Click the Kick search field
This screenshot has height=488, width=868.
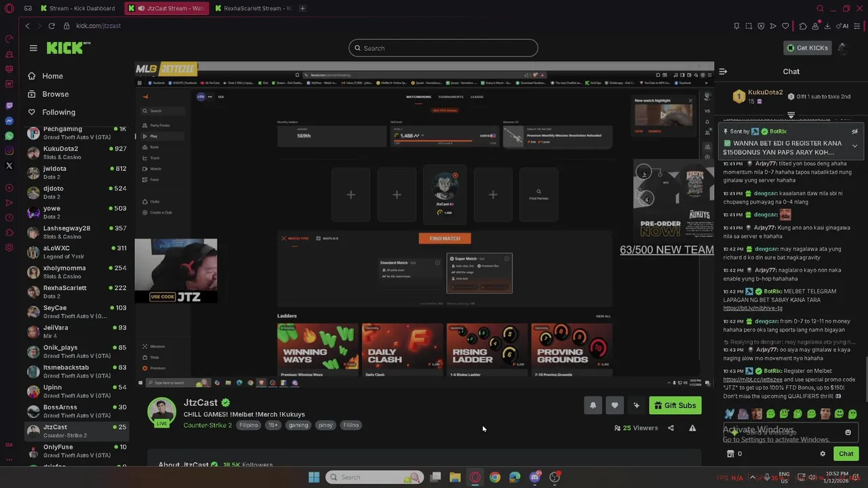[443, 48]
